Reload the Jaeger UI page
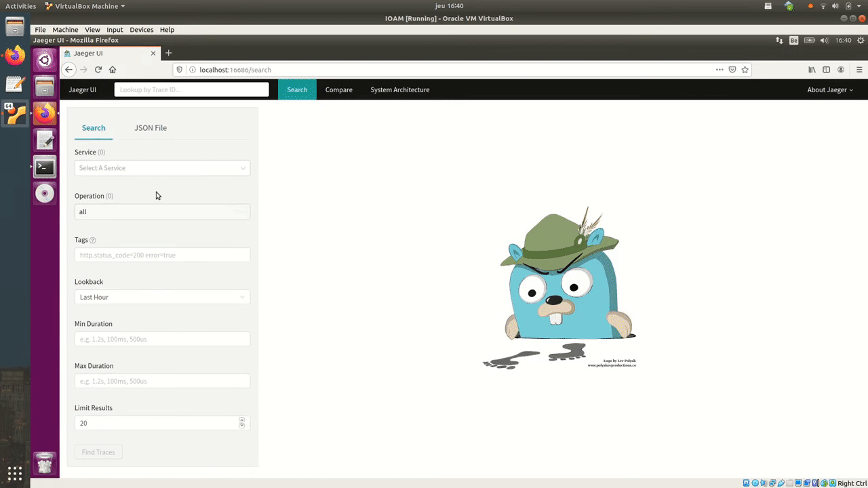Screen dimensions: 868x488 (98, 70)
